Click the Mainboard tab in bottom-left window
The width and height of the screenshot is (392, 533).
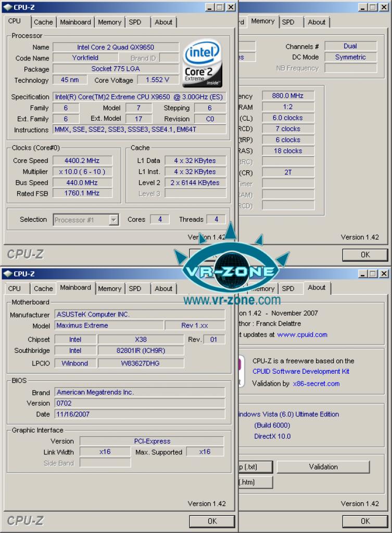tap(75, 287)
